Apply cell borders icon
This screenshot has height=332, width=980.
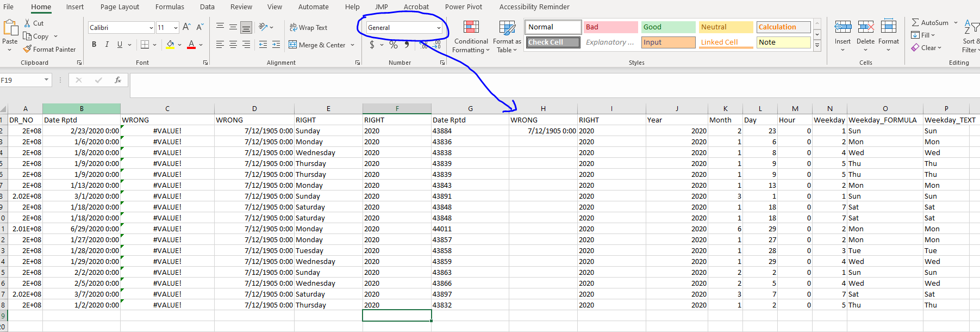point(145,45)
